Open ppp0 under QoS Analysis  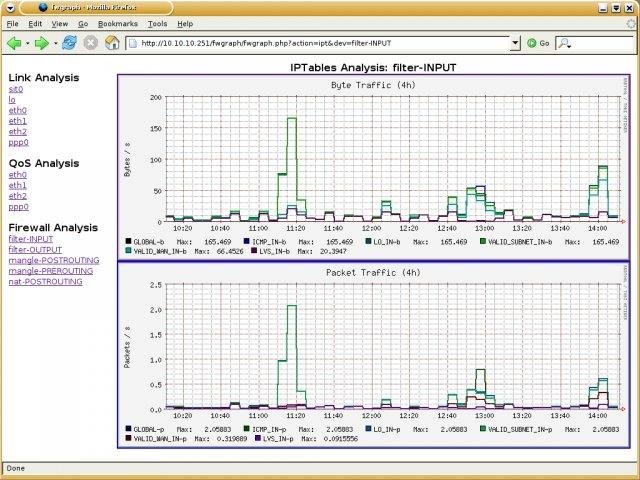pyautogui.click(x=19, y=207)
